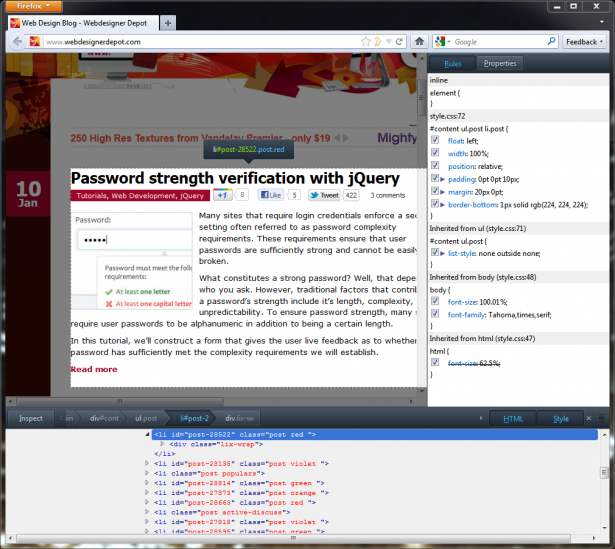Open the 3 comments link
The image size is (615, 549).
pos(388,195)
